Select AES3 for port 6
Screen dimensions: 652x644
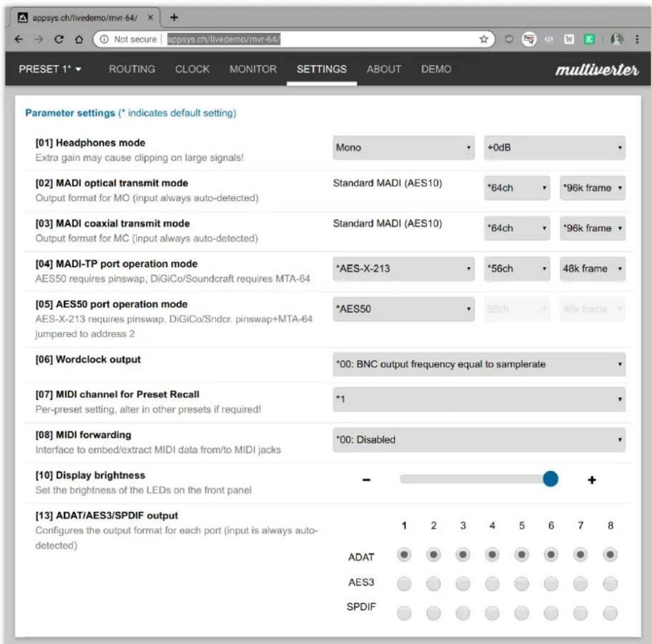point(551,584)
